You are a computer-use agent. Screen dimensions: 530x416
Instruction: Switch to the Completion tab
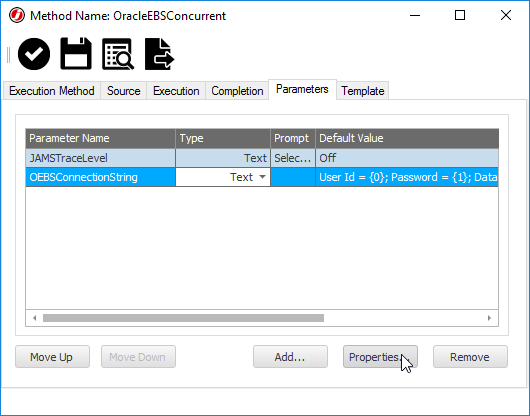[237, 91]
